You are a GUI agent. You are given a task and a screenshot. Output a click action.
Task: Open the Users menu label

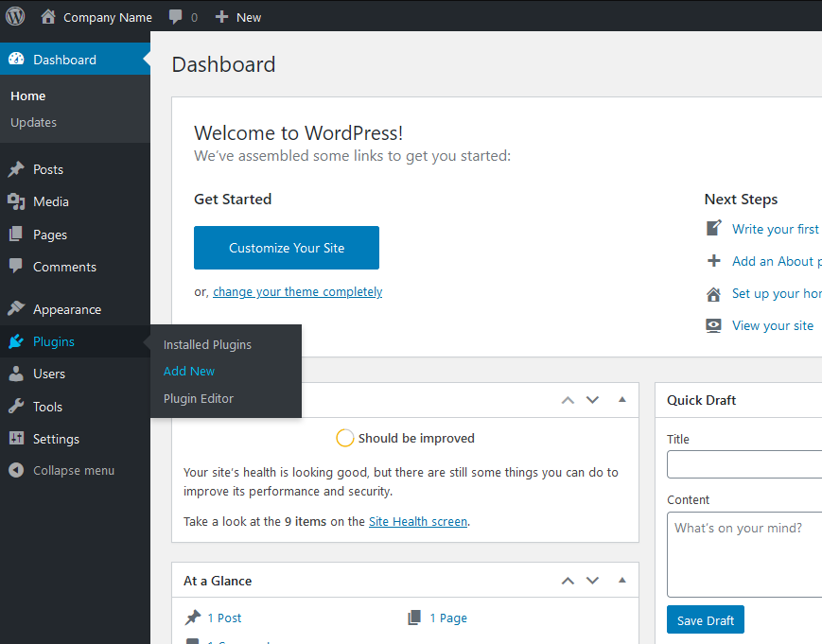point(49,374)
